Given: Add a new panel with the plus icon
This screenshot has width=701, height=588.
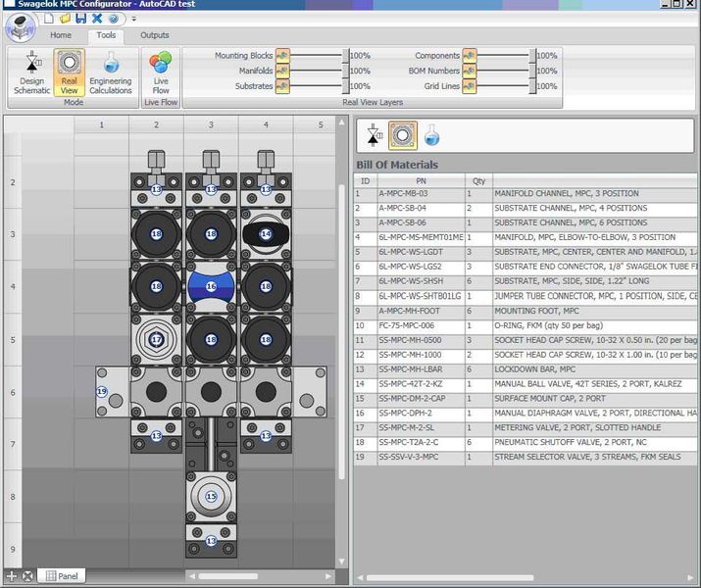Looking at the screenshot, I should (x=12, y=576).
